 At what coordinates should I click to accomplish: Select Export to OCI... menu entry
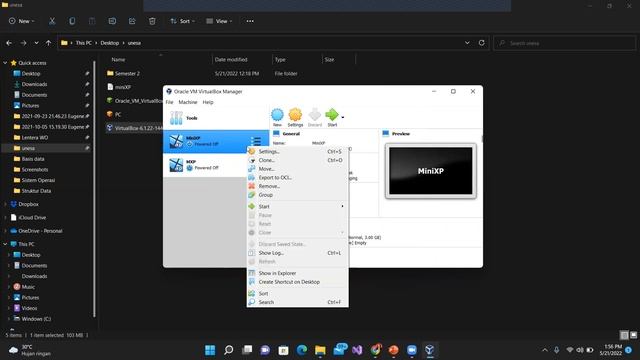click(297, 178)
